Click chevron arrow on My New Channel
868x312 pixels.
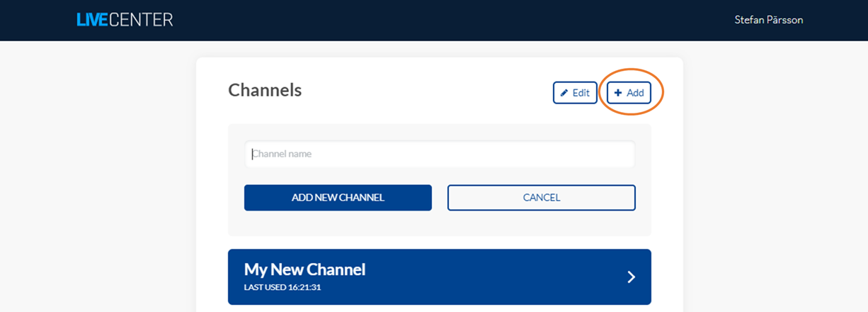[632, 277]
